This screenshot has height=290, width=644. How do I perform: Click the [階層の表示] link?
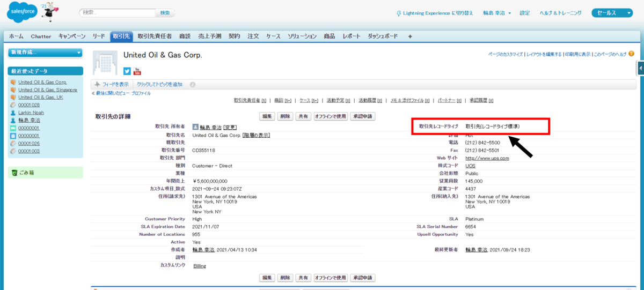256,135
